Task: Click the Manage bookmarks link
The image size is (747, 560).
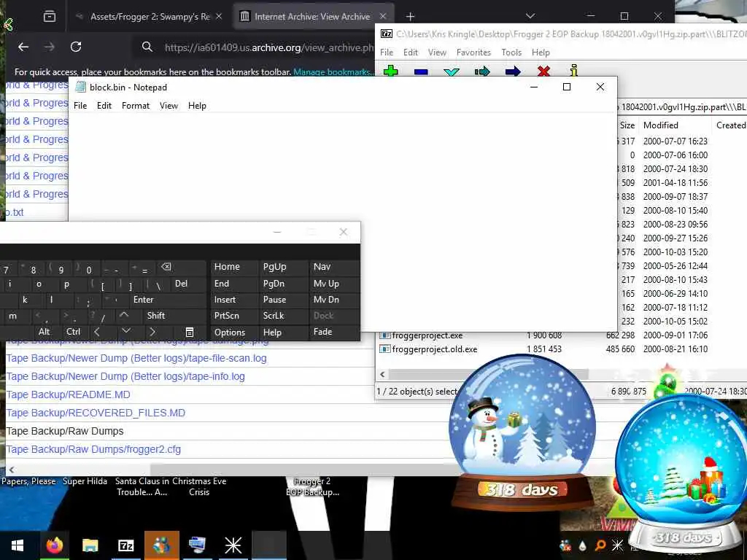Action: click(x=332, y=72)
